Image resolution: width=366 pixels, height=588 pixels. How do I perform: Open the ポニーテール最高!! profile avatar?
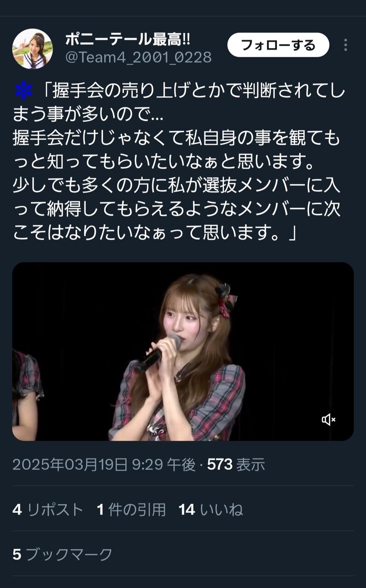32,49
